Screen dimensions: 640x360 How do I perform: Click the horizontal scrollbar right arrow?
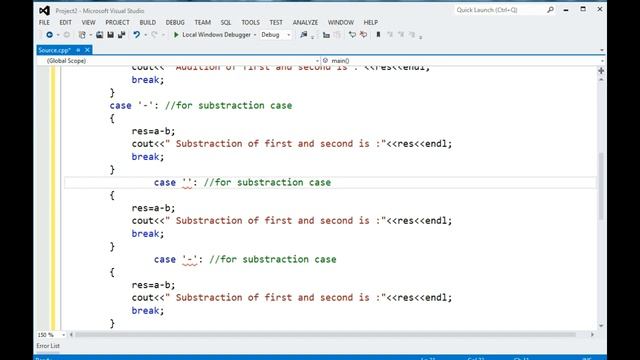coord(592,335)
